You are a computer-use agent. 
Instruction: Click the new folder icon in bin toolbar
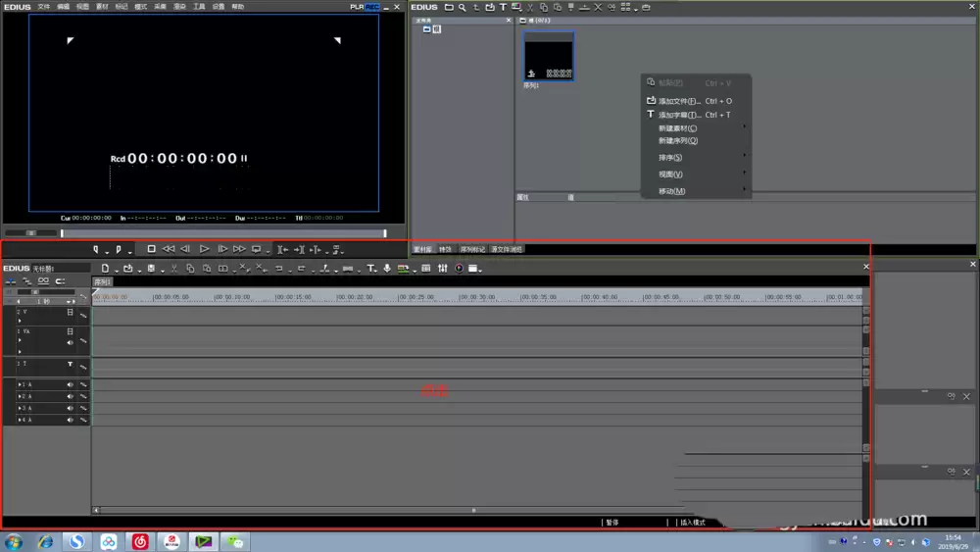tap(449, 8)
